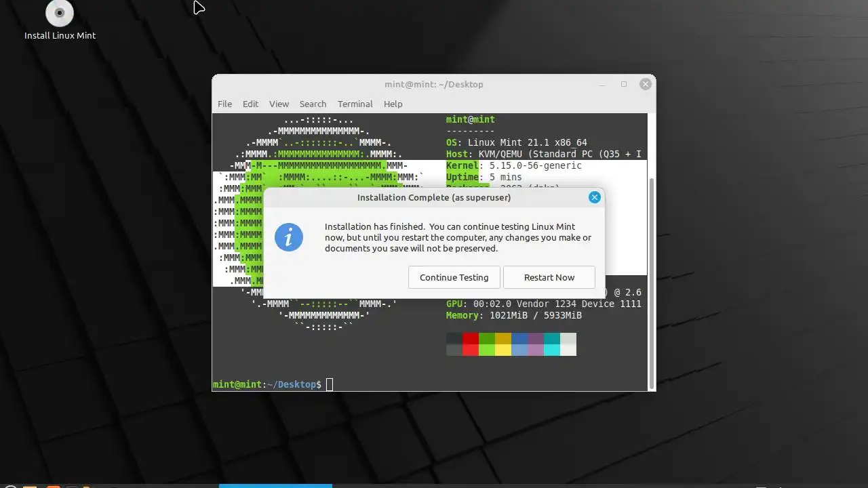
Task: Click the 'Uptime: 5 mins' line
Action: tap(484, 177)
